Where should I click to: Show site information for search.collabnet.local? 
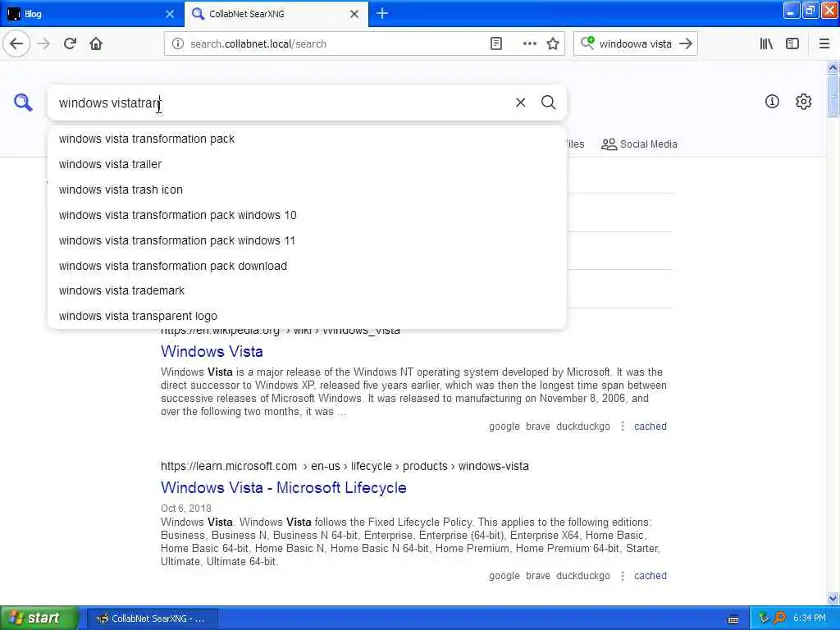(177, 44)
